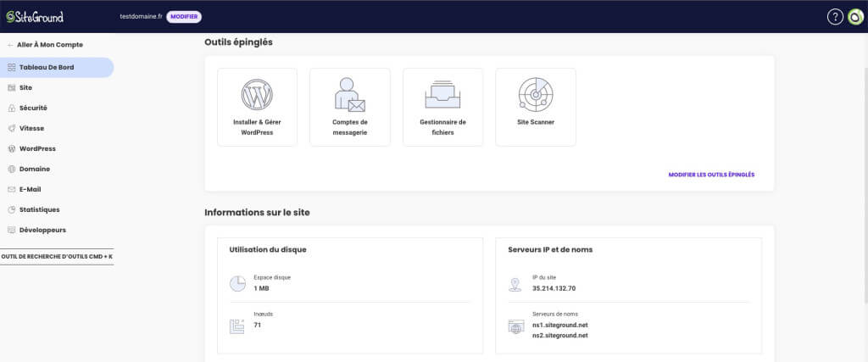Click the Sécurité padlock icon
The width and height of the screenshot is (868, 362).
[12, 108]
